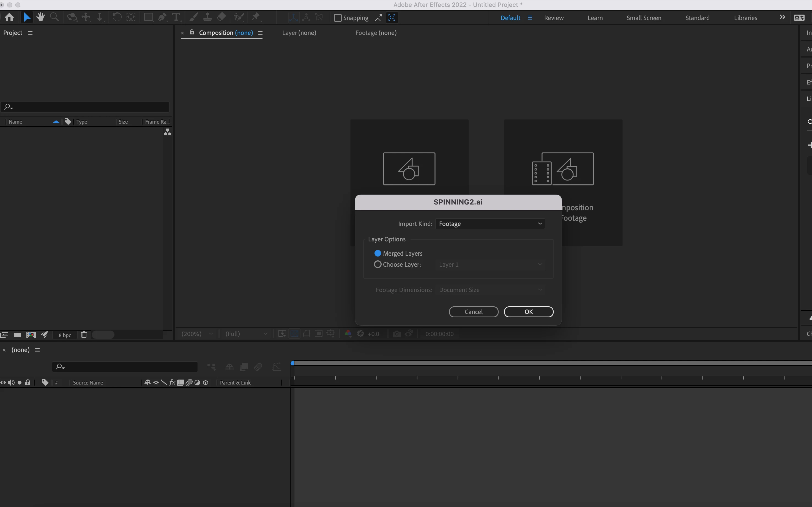Select the Type tool

[x=176, y=17]
